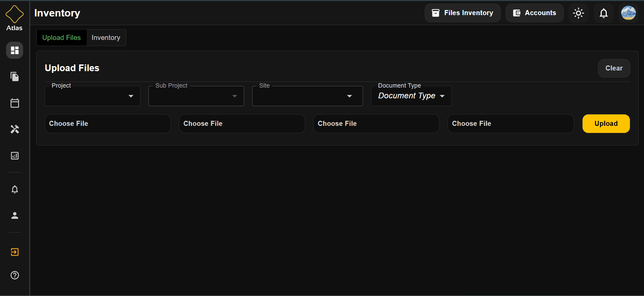Click the Files Inventory button
The image size is (644, 296).
[x=463, y=13]
